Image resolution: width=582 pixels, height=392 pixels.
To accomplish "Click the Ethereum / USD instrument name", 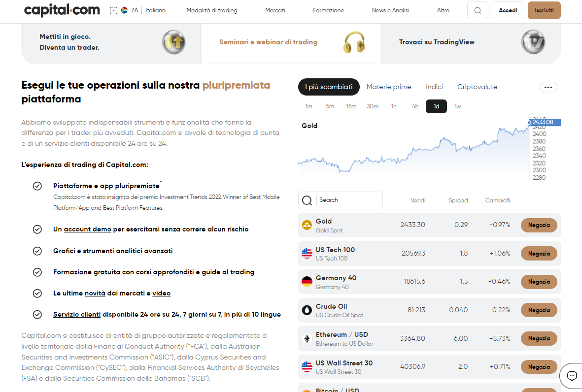I will 342,334.
